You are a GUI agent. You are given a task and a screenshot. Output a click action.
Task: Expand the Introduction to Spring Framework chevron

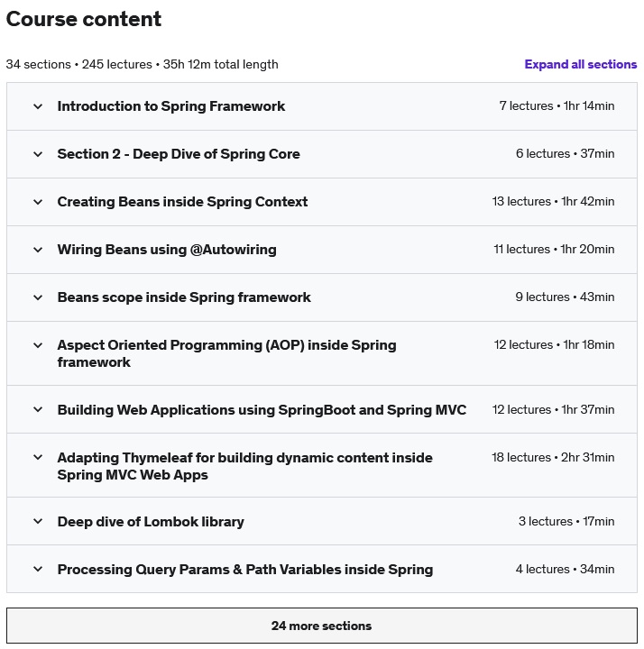pos(38,106)
